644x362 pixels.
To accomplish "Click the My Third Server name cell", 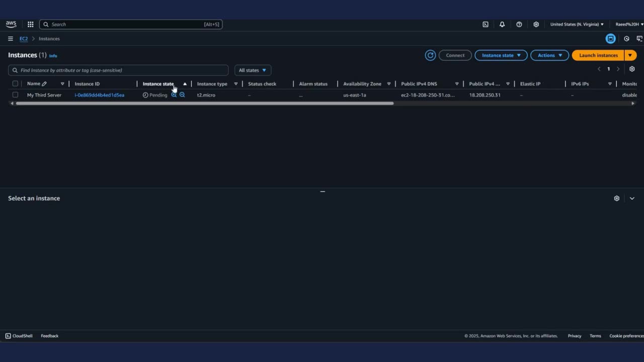I will tap(44, 95).
